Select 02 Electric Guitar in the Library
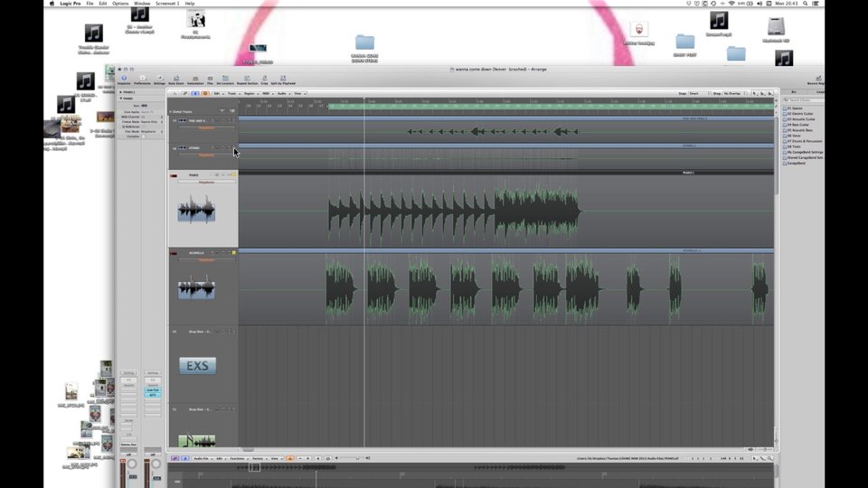 (800, 114)
